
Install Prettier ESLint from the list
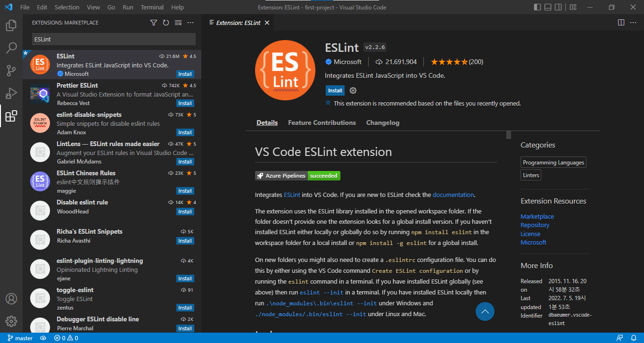coord(185,103)
